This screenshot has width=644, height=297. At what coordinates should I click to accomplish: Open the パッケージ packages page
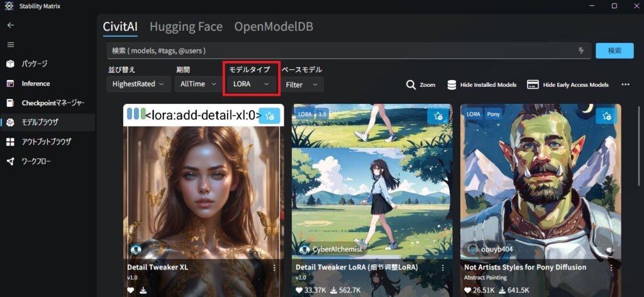(35, 64)
